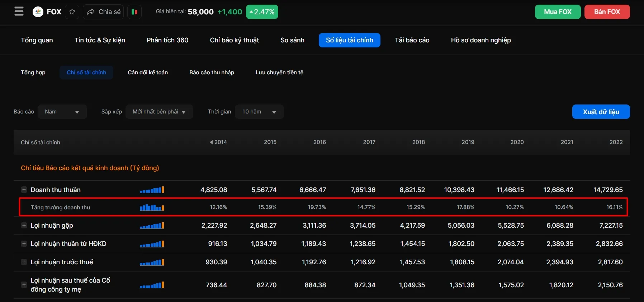
Task: Export data with Xuất dữ liệu
Action: click(601, 112)
